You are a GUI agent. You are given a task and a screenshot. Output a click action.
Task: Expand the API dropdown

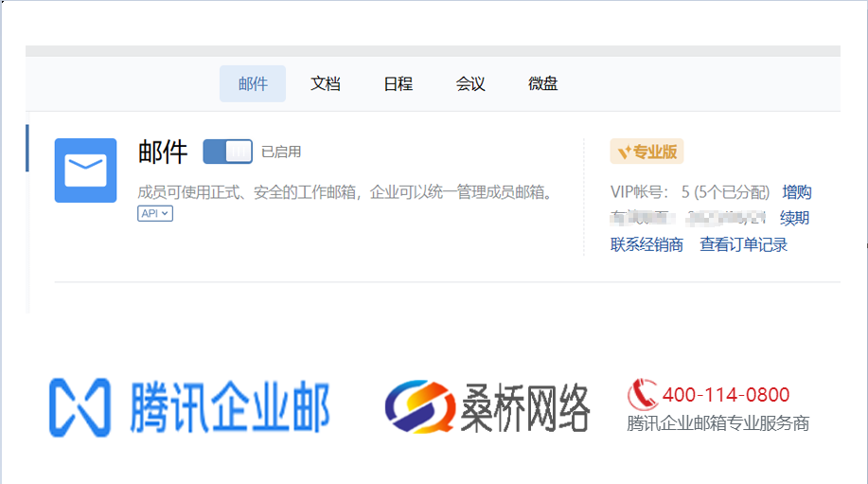pyautogui.click(x=155, y=214)
